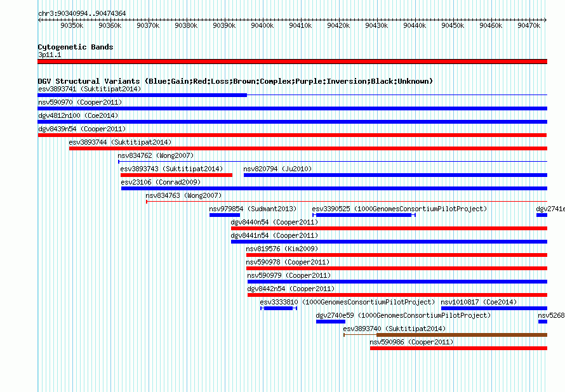
Task: Click the DGV Structural Variants track title
Action: coord(236,81)
